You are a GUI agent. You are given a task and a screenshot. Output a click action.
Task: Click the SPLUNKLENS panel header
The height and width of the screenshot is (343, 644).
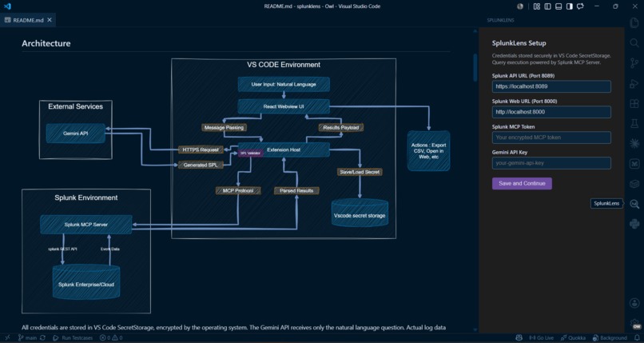click(x=500, y=20)
